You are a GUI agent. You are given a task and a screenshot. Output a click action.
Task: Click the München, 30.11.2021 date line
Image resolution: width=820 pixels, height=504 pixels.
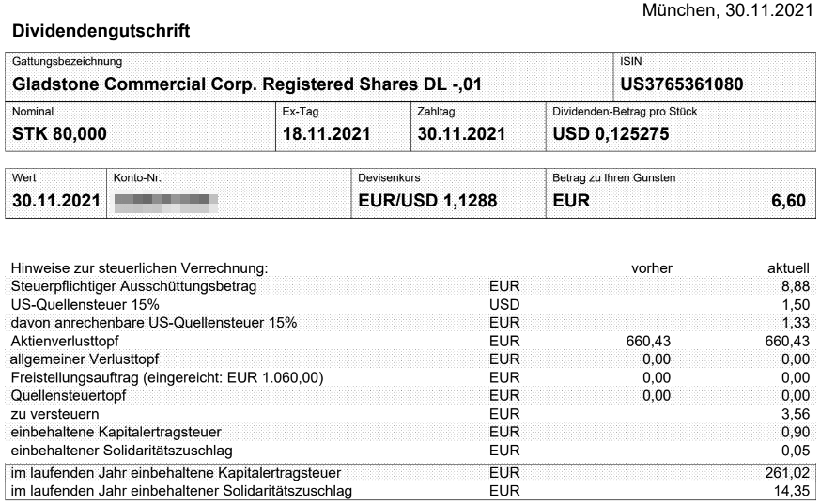pyautogui.click(x=728, y=10)
